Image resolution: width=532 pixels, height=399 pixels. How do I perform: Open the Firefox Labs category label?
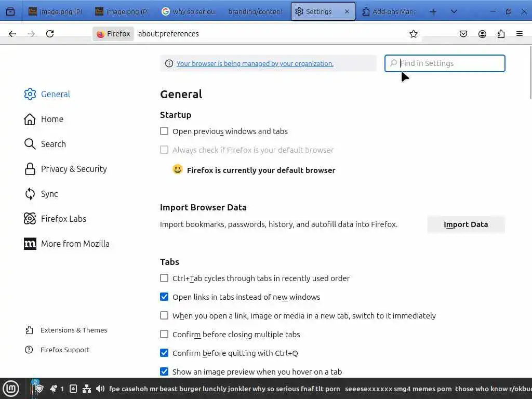tap(64, 219)
